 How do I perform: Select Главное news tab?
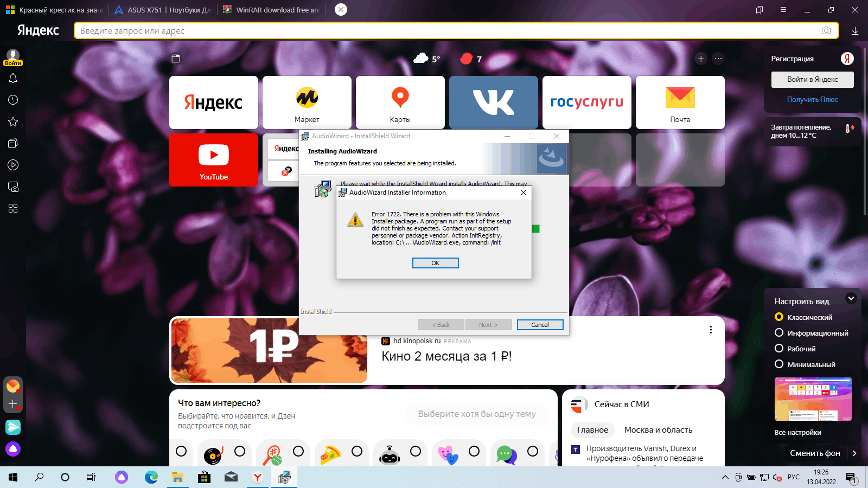click(x=592, y=430)
